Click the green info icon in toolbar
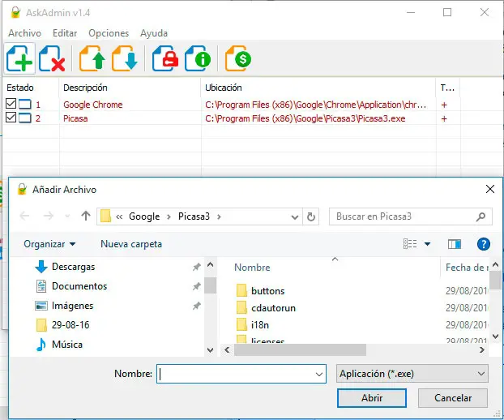 (x=198, y=59)
